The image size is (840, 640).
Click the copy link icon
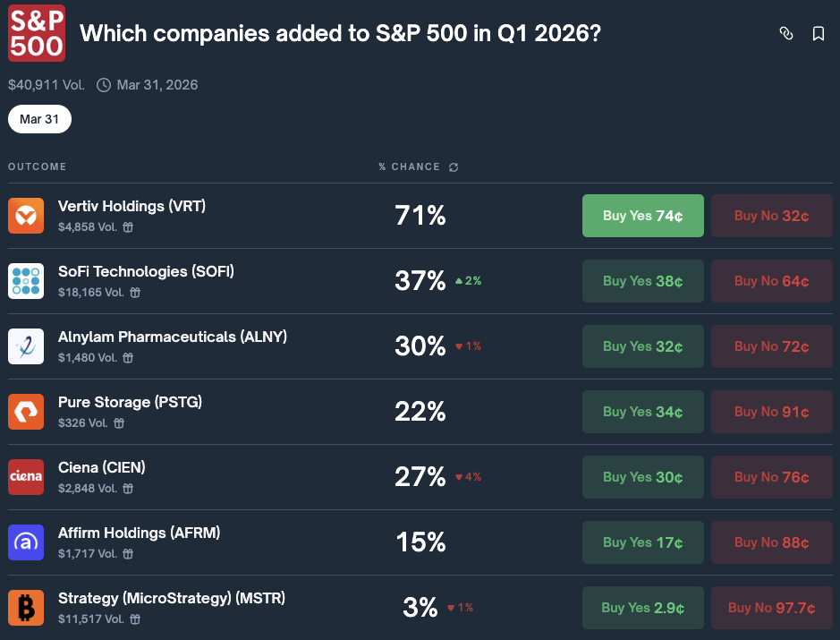786,34
